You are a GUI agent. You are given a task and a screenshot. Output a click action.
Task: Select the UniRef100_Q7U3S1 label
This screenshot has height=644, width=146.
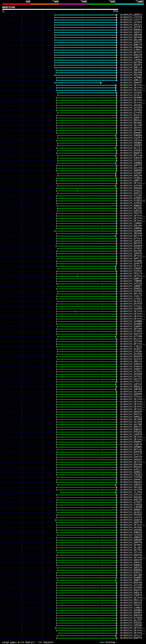point(131,160)
